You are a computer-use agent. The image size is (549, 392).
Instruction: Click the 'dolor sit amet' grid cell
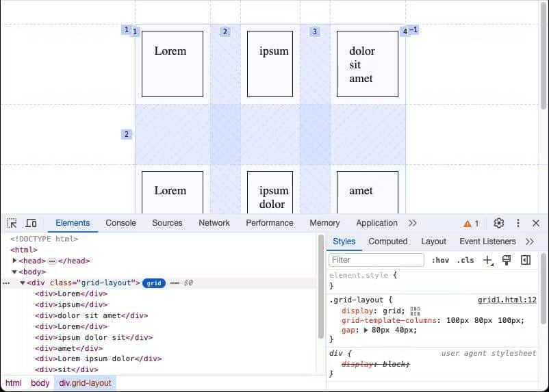(368, 64)
